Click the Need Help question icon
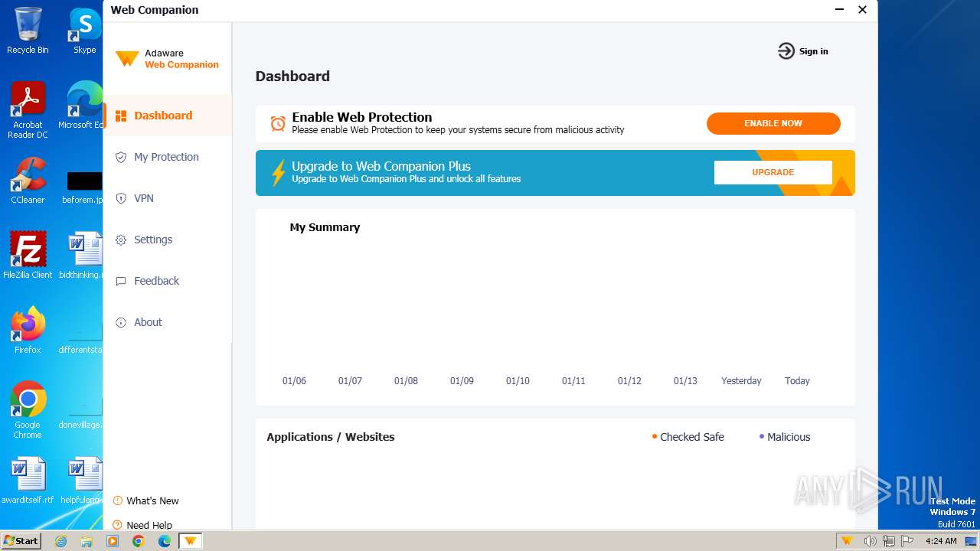 pyautogui.click(x=118, y=525)
